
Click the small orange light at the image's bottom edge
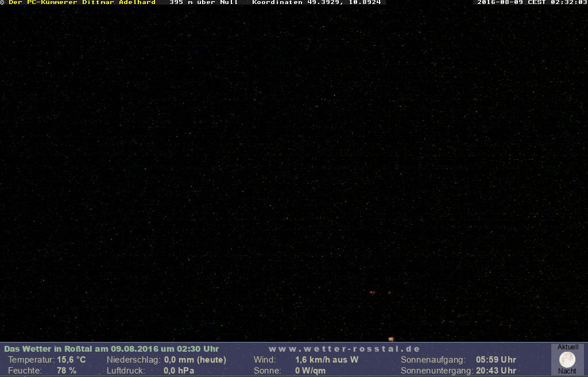pos(391,339)
